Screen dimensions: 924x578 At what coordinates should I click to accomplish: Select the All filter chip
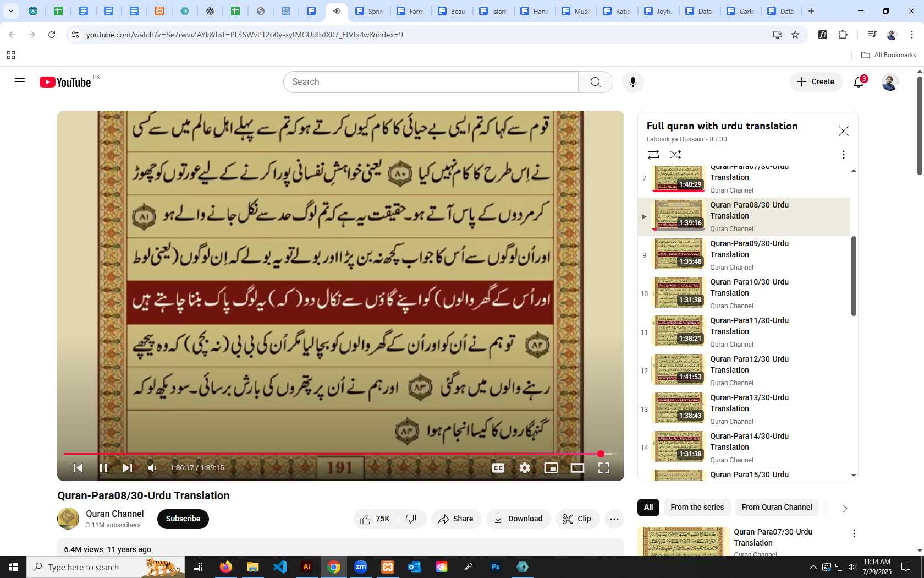pos(648,508)
